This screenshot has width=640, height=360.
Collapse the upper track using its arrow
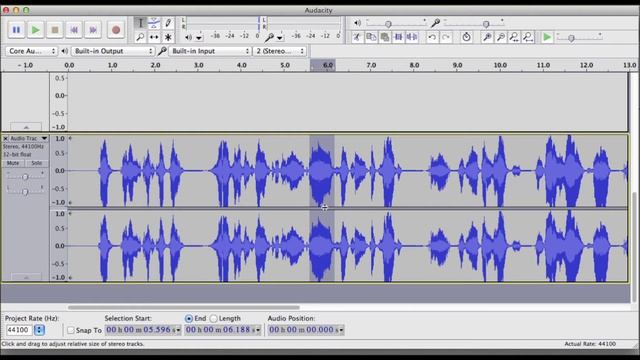pos(26,127)
